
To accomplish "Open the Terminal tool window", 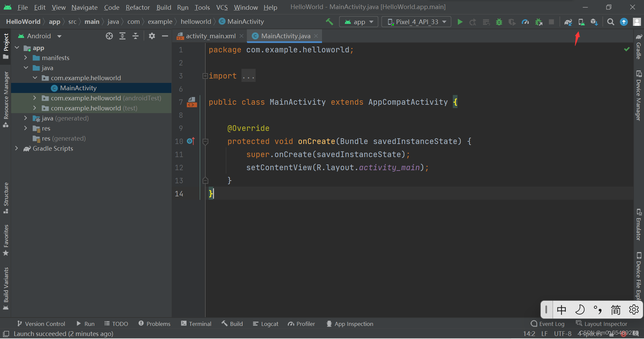I will tap(196, 324).
